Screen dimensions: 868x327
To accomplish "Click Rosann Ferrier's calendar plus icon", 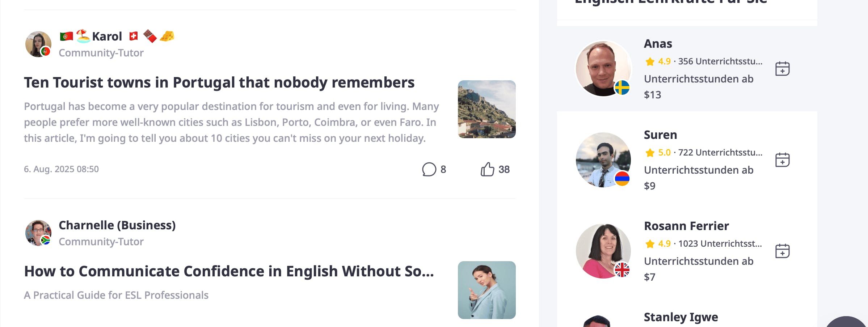I will (x=782, y=251).
